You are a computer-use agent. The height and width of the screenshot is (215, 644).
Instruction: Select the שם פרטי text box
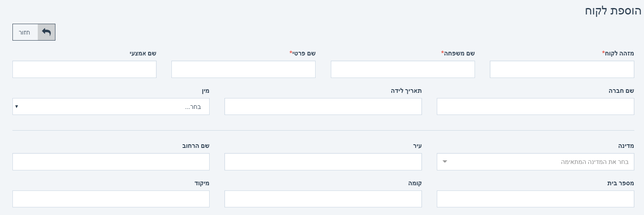coord(243,70)
